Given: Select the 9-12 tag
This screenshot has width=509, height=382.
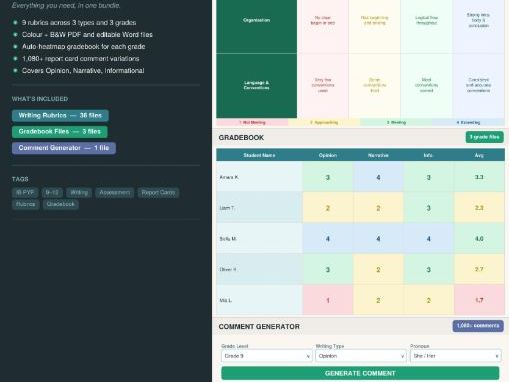Looking at the screenshot, I should 52,192.
